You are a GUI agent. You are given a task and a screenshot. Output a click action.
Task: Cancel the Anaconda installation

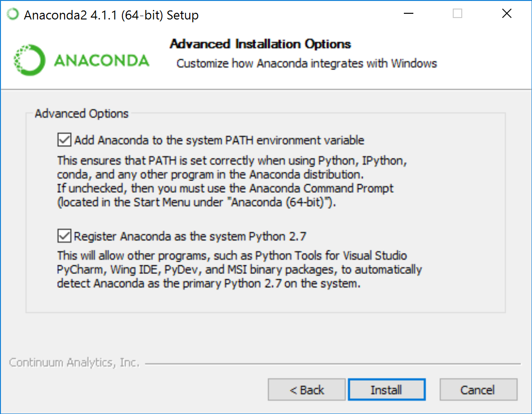point(478,389)
